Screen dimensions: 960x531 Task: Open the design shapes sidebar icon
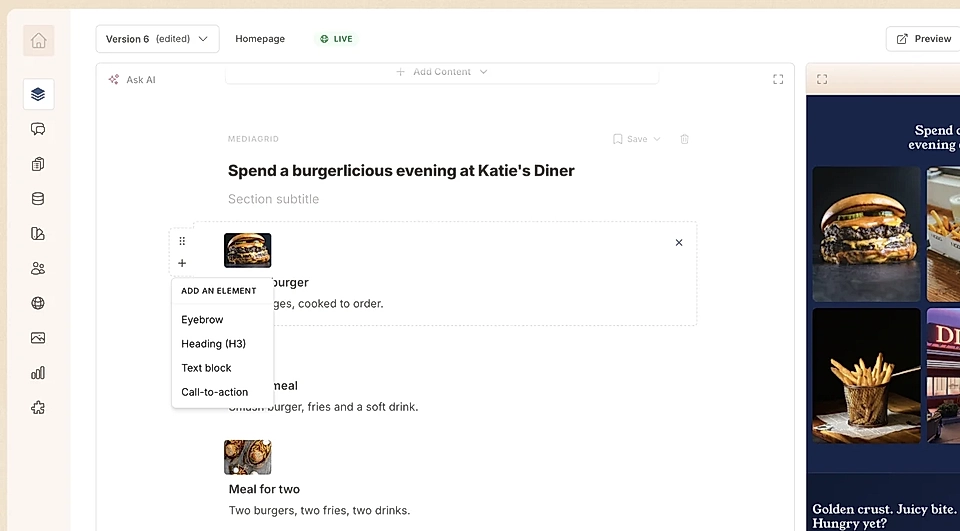(x=38, y=233)
